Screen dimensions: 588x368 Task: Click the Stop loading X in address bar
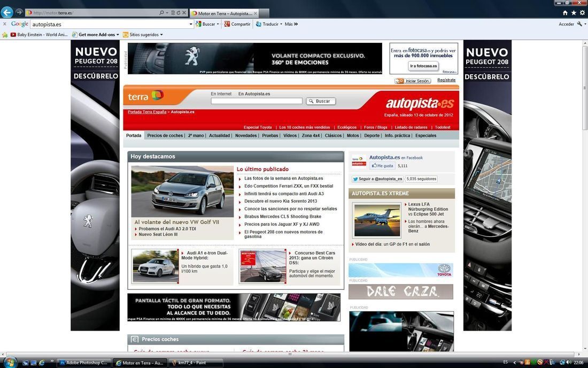(x=184, y=13)
